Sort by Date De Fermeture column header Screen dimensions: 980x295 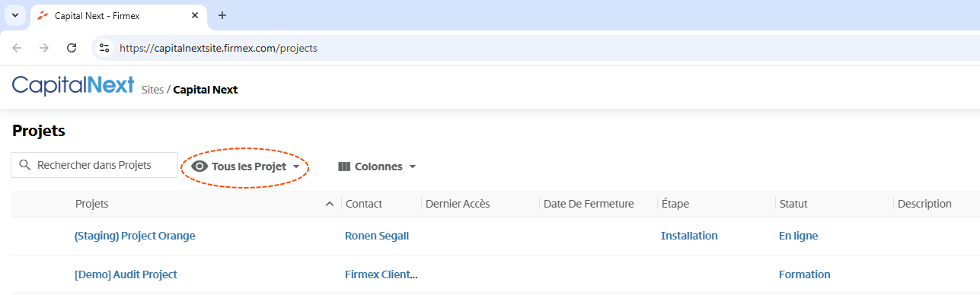coord(589,204)
